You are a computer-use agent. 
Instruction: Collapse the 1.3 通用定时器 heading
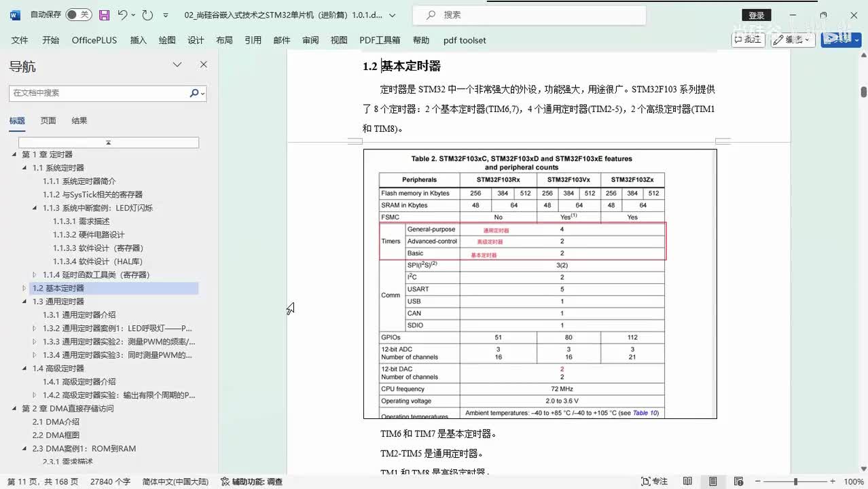coord(25,302)
